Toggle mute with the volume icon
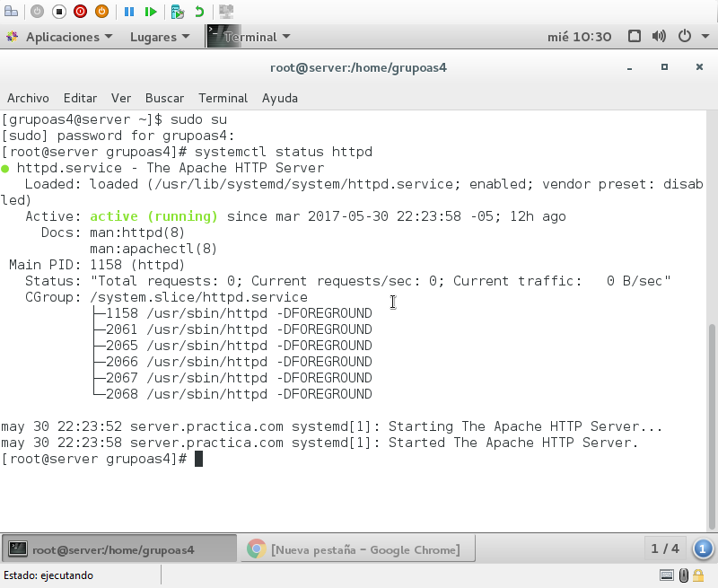Viewport: 718px width, 588px height. [660, 36]
